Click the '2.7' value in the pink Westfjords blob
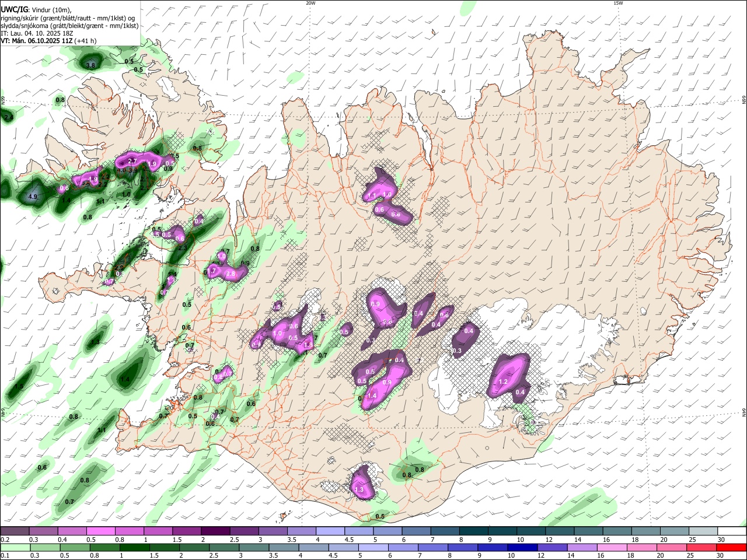The image size is (747, 560). pyautogui.click(x=132, y=161)
